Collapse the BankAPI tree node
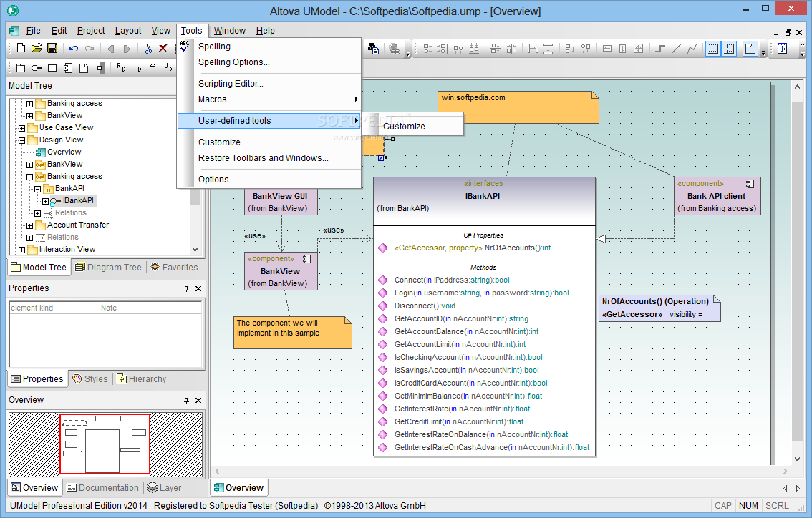This screenshot has height=518, width=812. tap(37, 189)
